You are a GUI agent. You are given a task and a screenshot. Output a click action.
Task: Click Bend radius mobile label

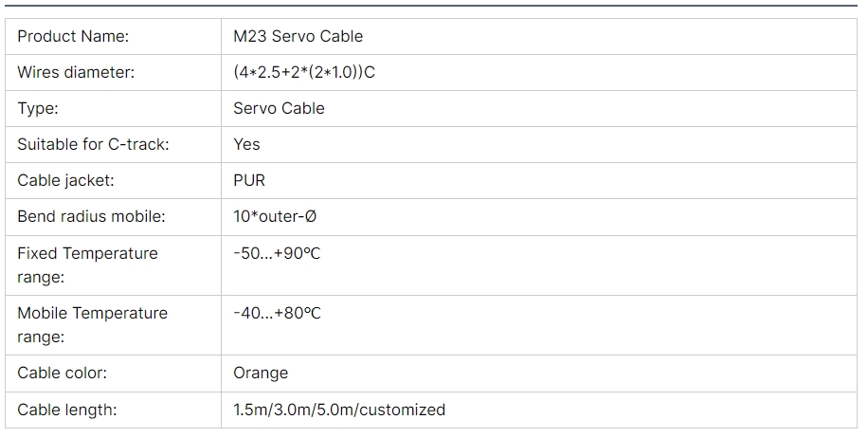[x=91, y=216]
